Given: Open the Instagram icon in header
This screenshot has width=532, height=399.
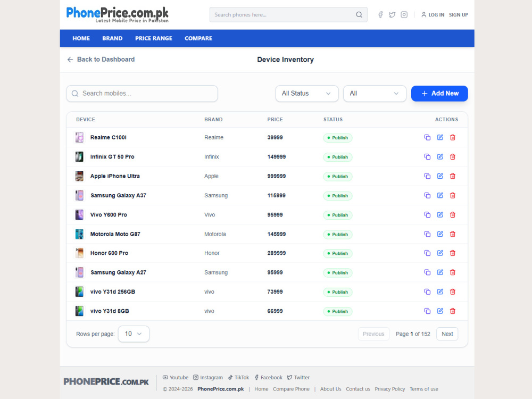Looking at the screenshot, I should (404, 14).
